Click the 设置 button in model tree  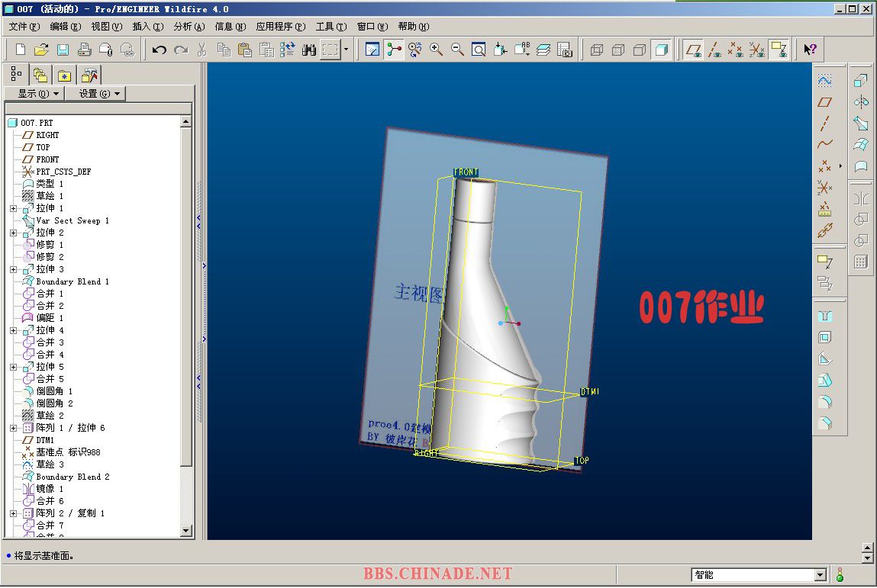(x=95, y=93)
